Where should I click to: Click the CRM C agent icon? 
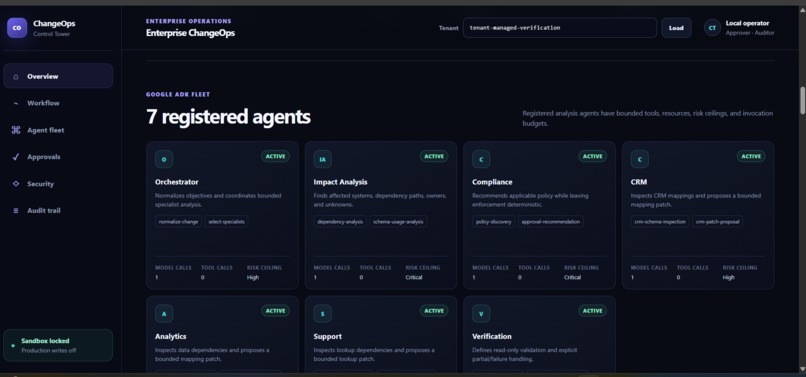click(640, 159)
